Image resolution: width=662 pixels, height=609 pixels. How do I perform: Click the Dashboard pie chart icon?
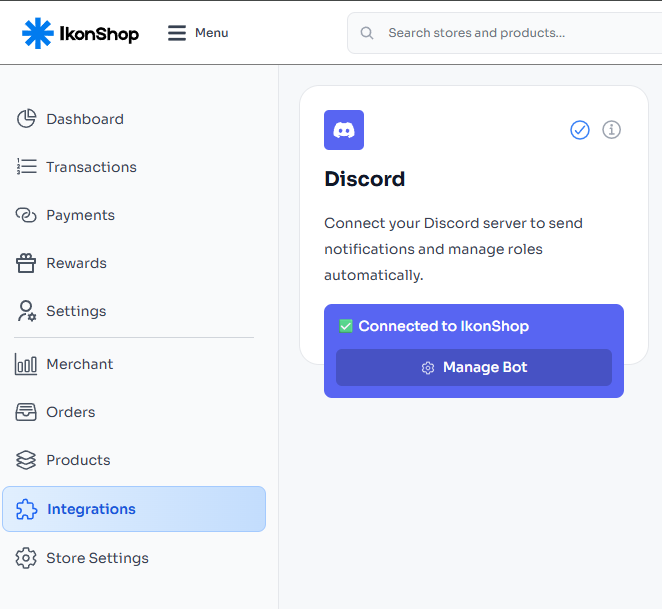coord(26,119)
